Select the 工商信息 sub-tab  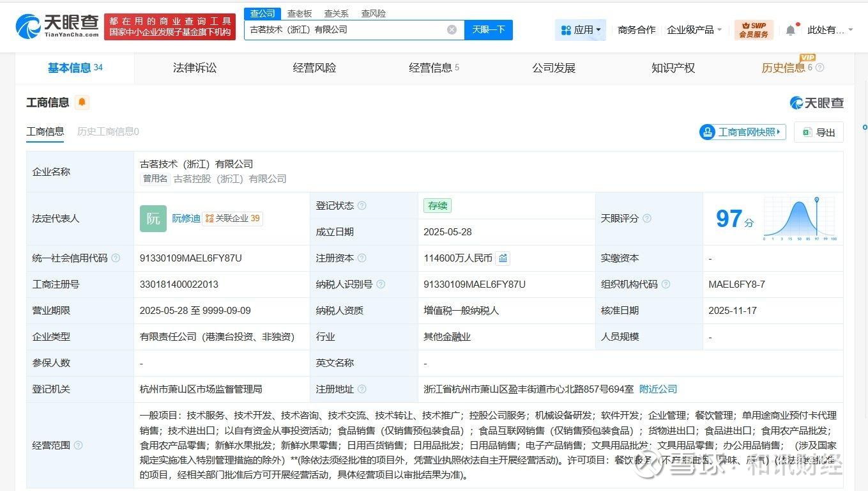[45, 132]
